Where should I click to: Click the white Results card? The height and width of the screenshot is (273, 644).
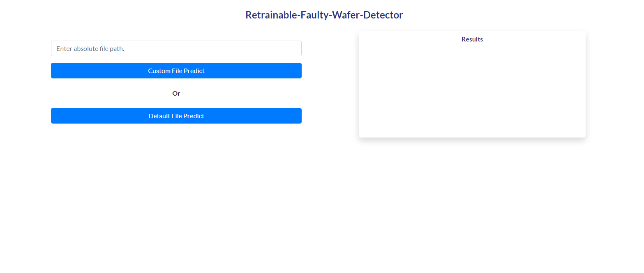[x=472, y=90]
